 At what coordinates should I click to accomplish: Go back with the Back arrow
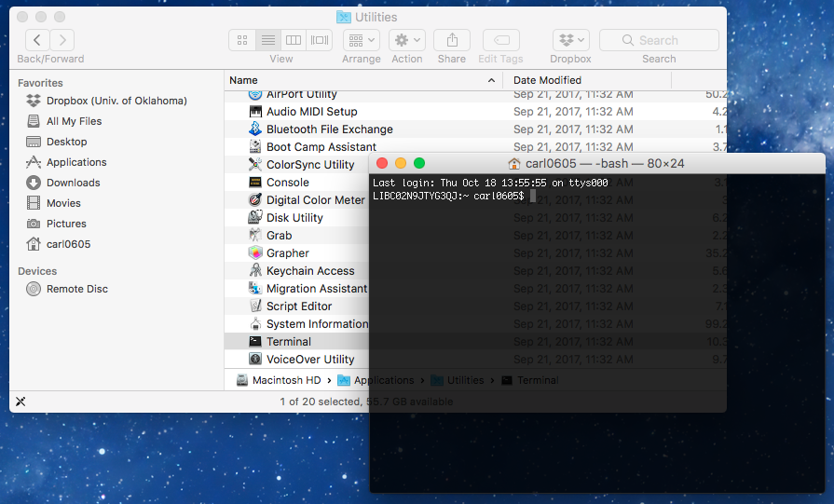37,40
